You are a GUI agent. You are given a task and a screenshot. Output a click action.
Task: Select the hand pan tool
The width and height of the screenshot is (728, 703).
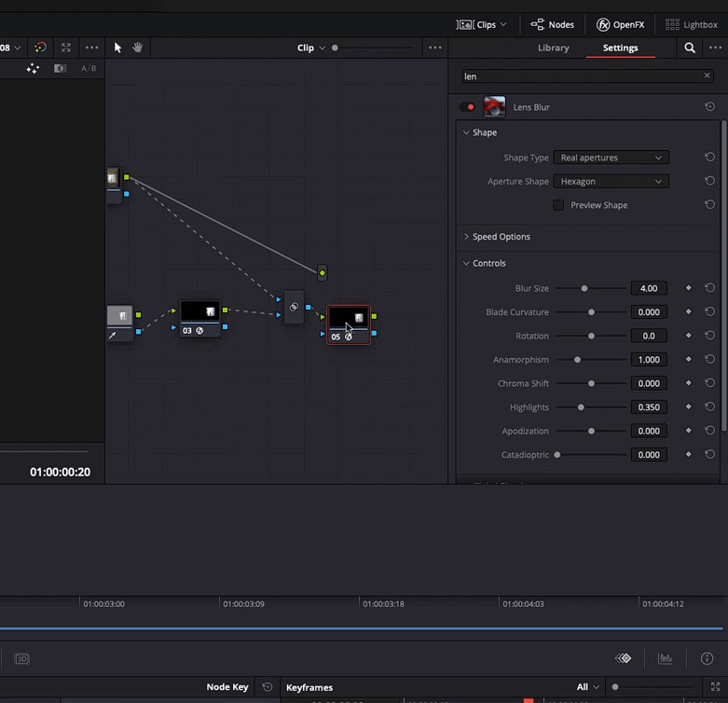pyautogui.click(x=137, y=48)
